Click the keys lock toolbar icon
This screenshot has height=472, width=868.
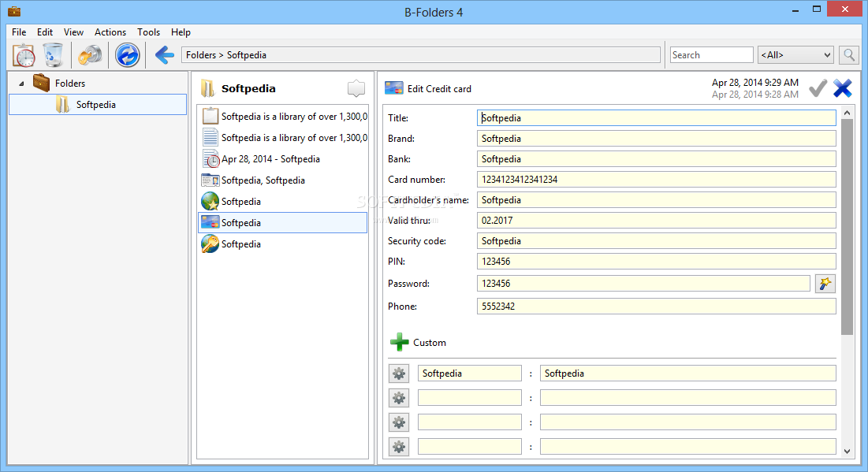90,55
